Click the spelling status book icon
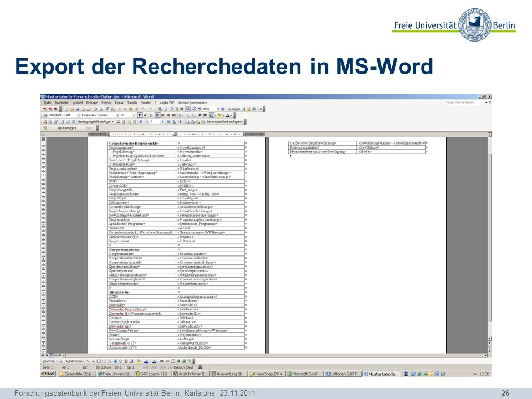 [200, 367]
